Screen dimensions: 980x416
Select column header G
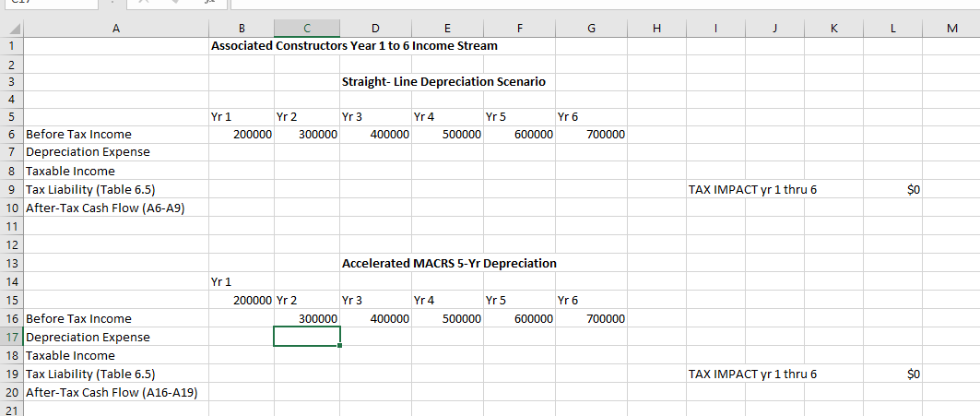(591, 28)
